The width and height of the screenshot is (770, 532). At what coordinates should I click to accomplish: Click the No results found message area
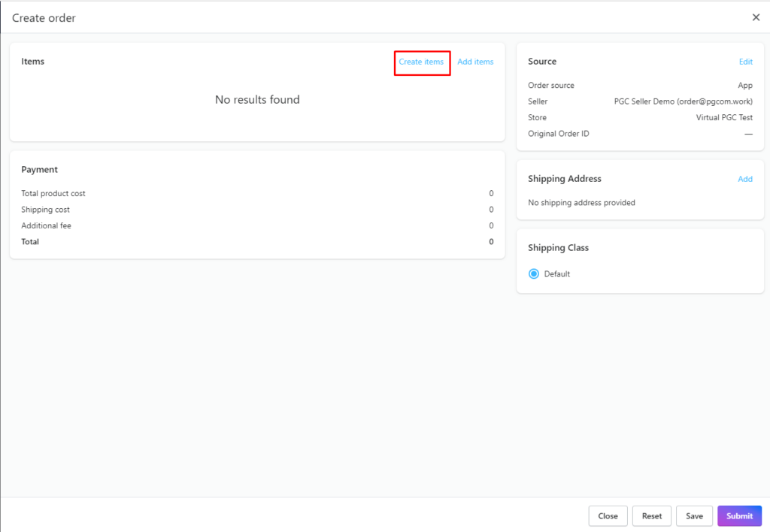click(257, 99)
